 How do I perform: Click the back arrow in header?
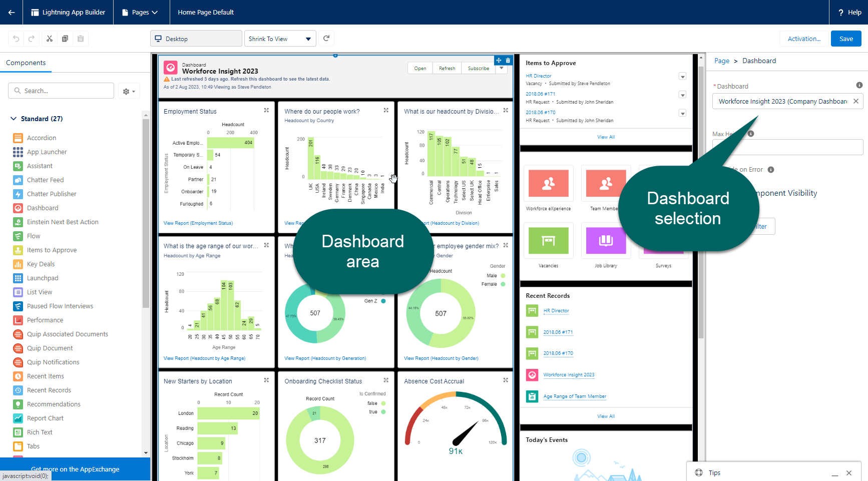coord(11,12)
